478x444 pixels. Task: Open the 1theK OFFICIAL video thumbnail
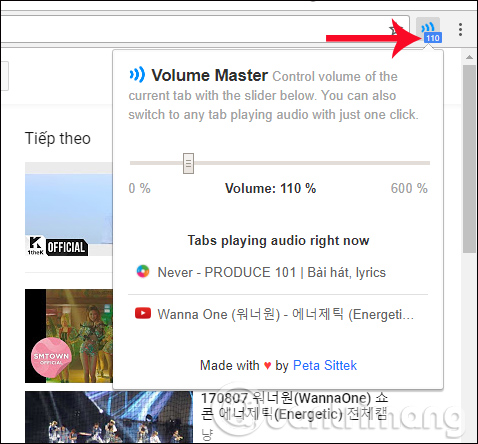pos(69,209)
